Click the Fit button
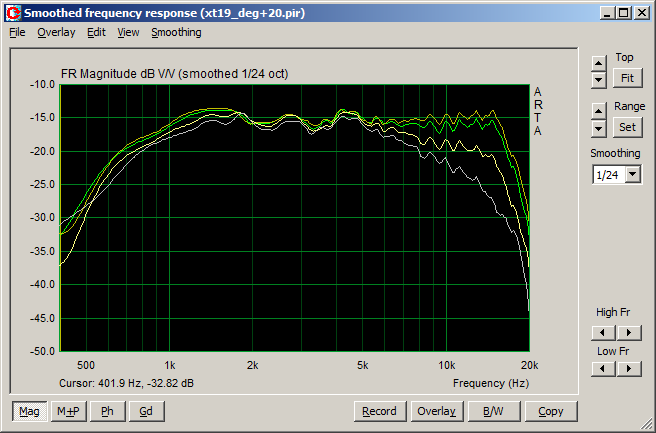 pos(627,78)
